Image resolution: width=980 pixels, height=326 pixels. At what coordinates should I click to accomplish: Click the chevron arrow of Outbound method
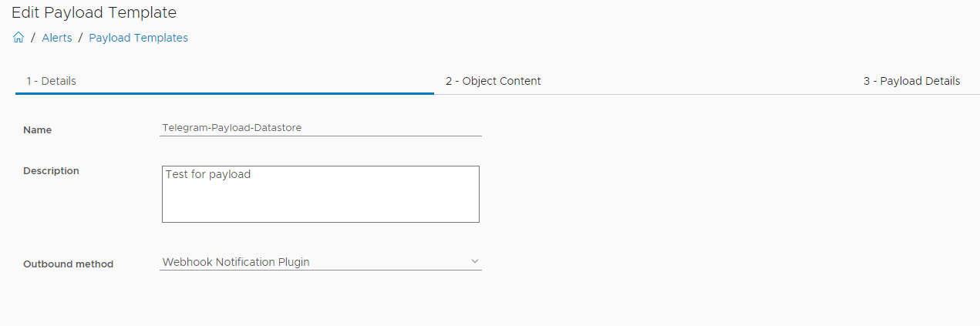click(475, 262)
